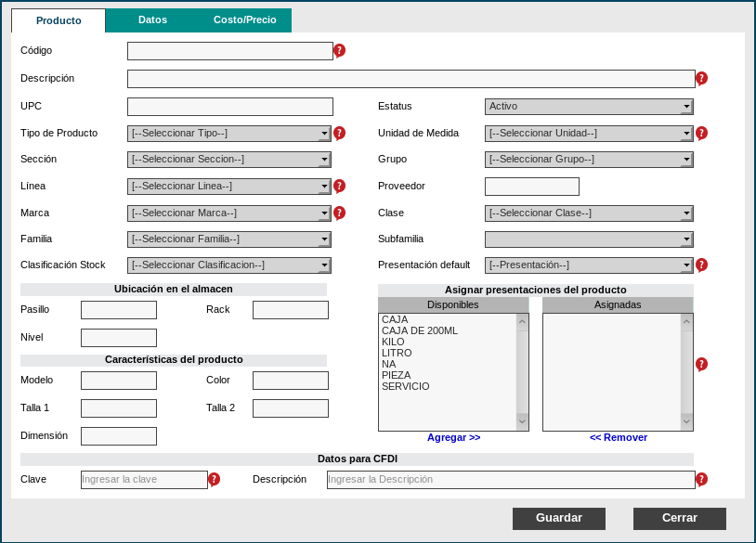Screen dimensions: 756x543
Task: Open the Costo/Precio tab
Action: click(x=244, y=19)
